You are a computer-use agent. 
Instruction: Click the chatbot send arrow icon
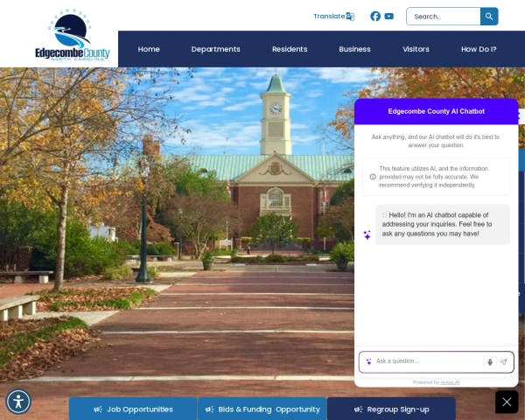(x=504, y=362)
